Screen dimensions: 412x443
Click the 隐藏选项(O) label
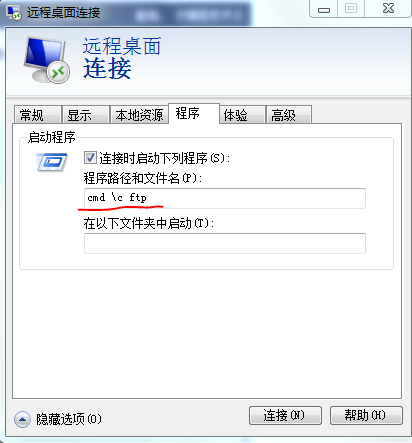(x=69, y=419)
